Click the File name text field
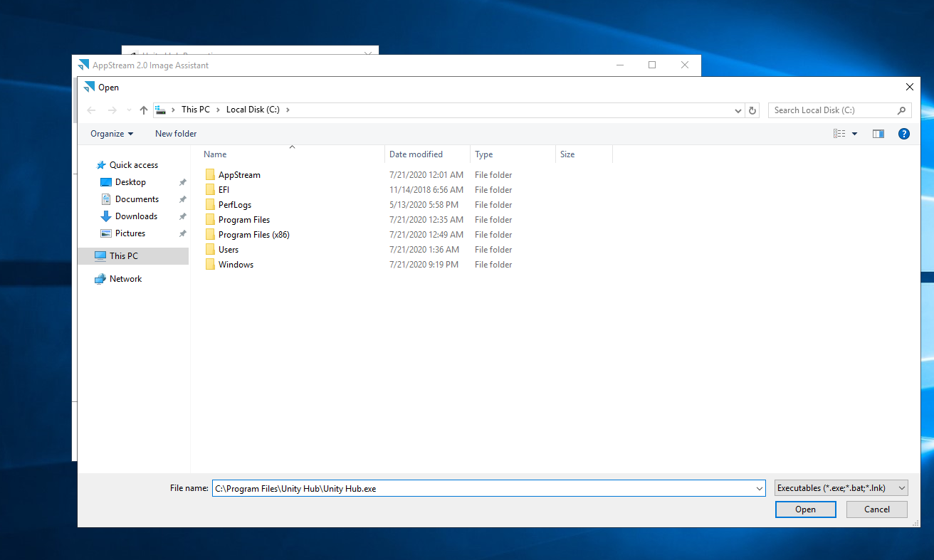The image size is (934, 560). click(484, 488)
